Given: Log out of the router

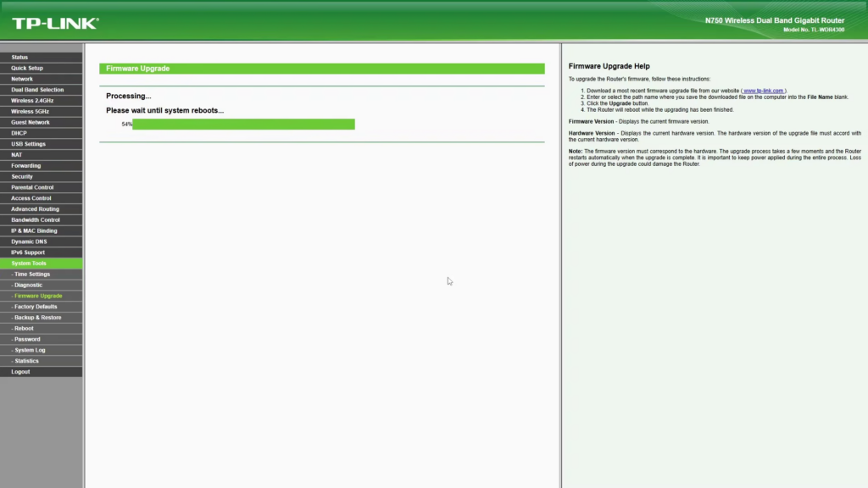Looking at the screenshot, I should 20,372.
